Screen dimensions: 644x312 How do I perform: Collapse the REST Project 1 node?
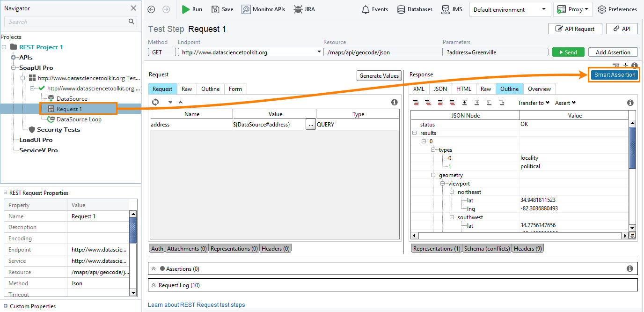pos(4,47)
